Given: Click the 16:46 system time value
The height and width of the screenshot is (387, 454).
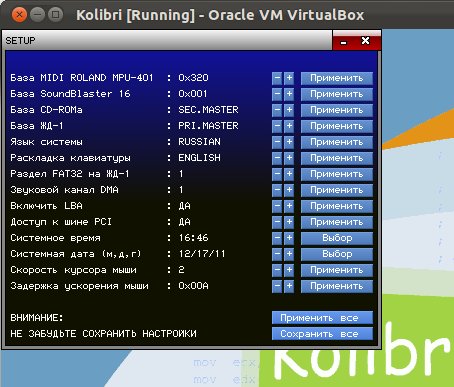Looking at the screenshot, I should pos(193,238).
